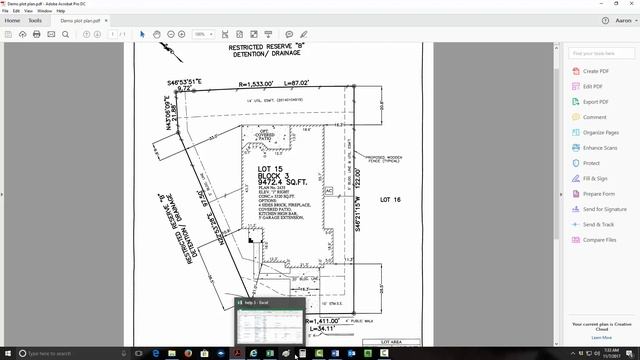This screenshot has height=360, width=640.
Task: Open the Find text magnifier icon
Action: [x=65, y=35]
